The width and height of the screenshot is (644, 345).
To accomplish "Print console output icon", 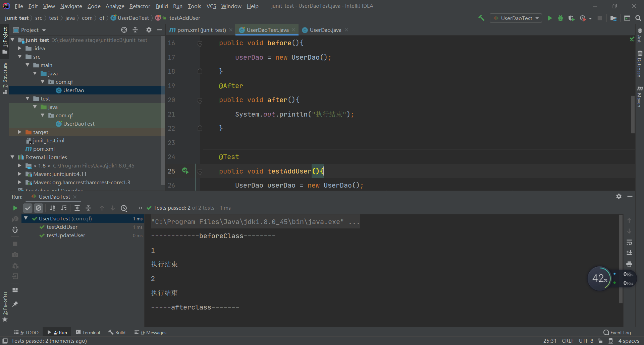I will [x=629, y=264].
